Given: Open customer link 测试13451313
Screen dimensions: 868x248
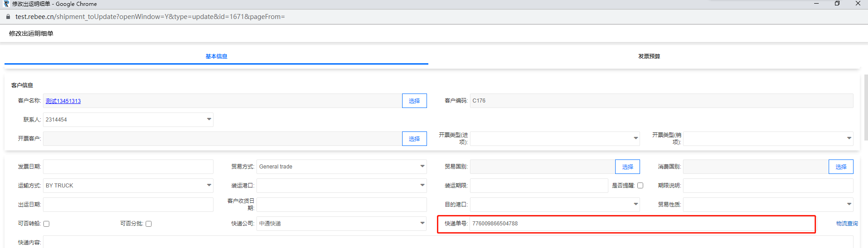Looking at the screenshot, I should 63,101.
